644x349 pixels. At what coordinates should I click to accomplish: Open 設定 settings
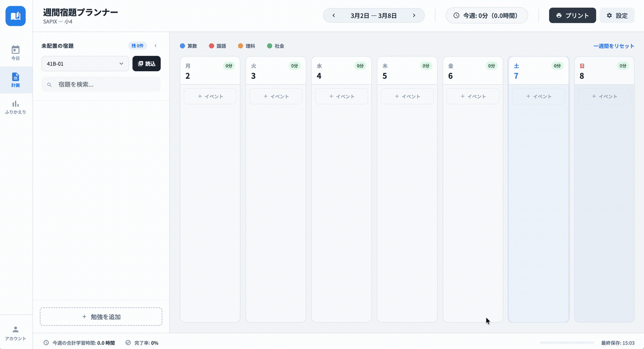pos(617,16)
